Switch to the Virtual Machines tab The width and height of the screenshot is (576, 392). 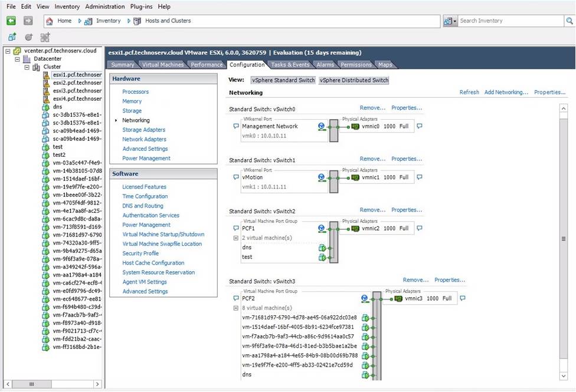163,65
